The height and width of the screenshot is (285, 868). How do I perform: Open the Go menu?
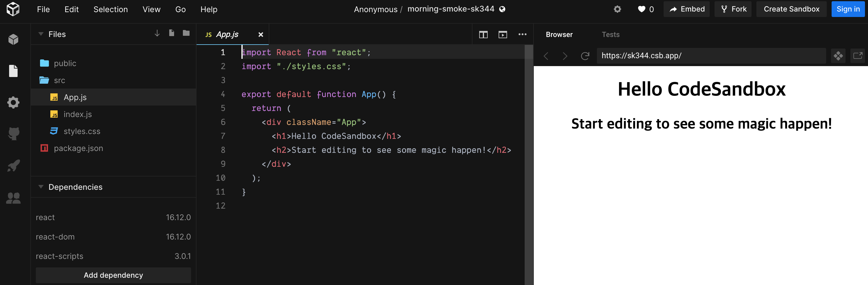point(180,9)
